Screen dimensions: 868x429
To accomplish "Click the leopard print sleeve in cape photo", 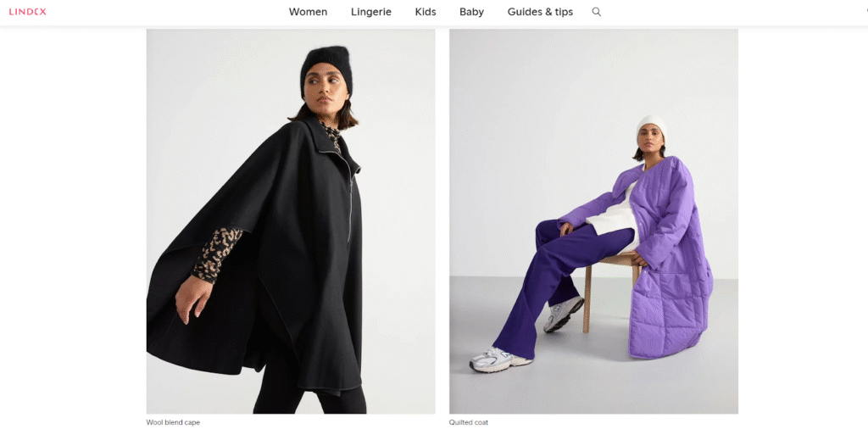I will coord(217,254).
